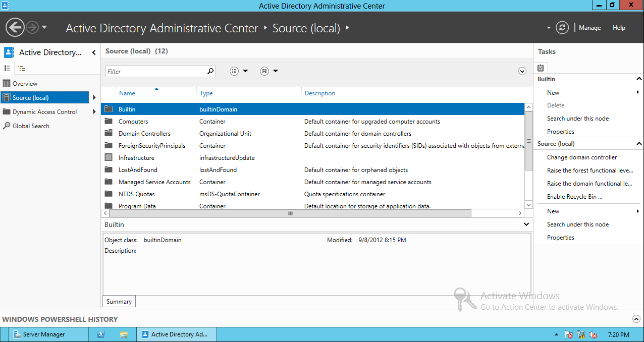The width and height of the screenshot is (644, 342).
Task: Switch to the list view icon in navigation pane
Action: click(7, 68)
